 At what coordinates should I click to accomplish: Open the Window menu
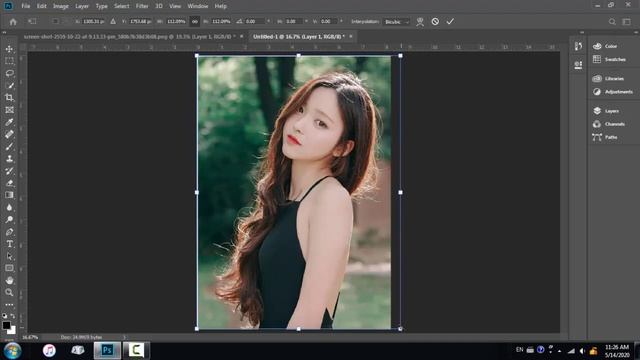[x=198, y=6]
